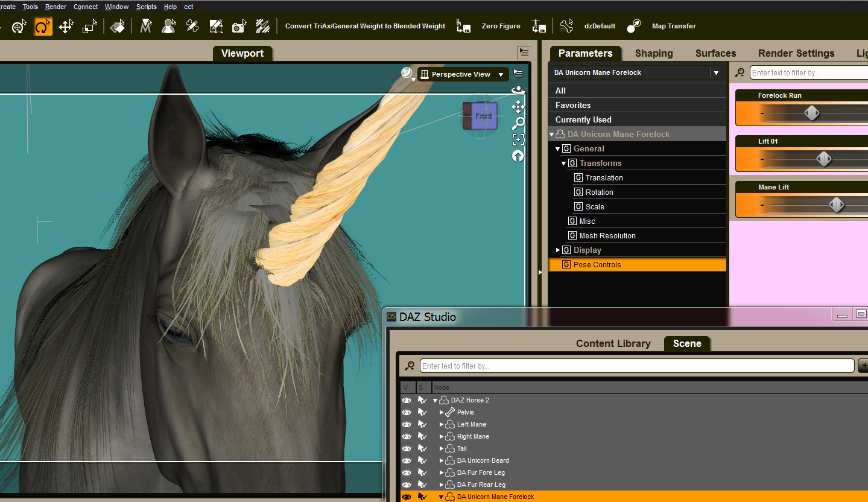
Task: Pick the Surface Selection tool
Action: tap(118, 27)
